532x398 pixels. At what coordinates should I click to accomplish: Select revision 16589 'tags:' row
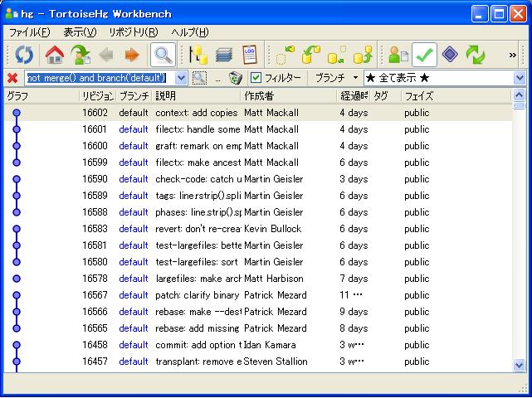258,196
